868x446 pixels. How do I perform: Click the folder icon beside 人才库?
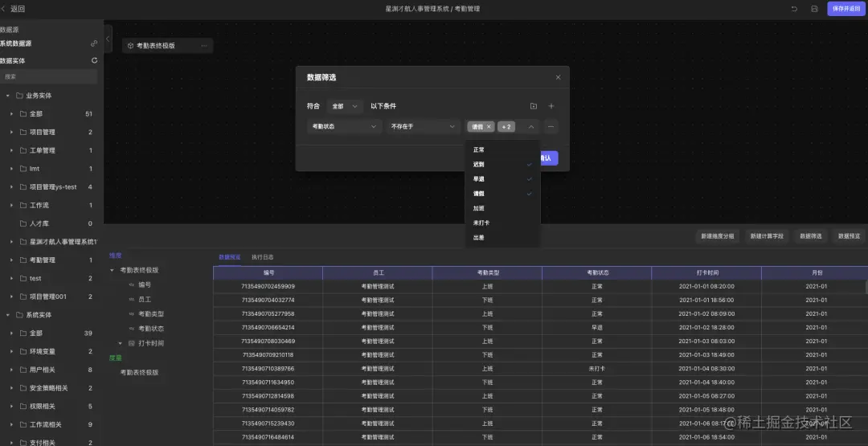tap(23, 223)
